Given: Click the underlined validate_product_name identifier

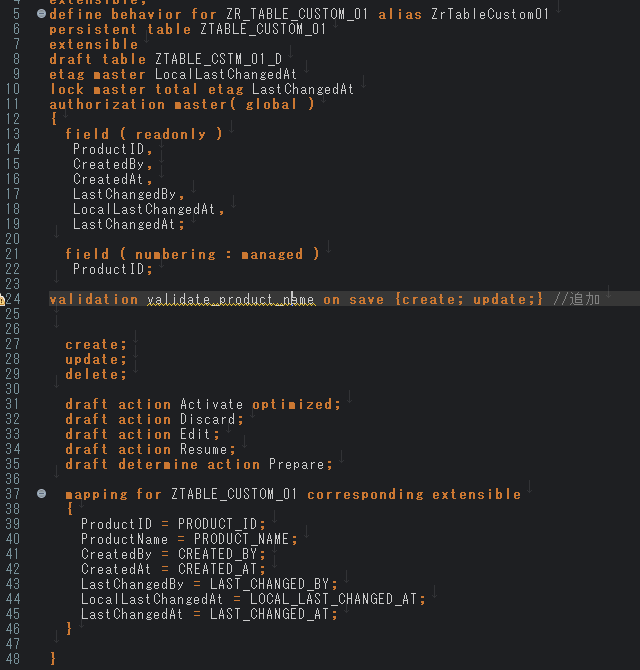Looking at the screenshot, I should 230,299.
